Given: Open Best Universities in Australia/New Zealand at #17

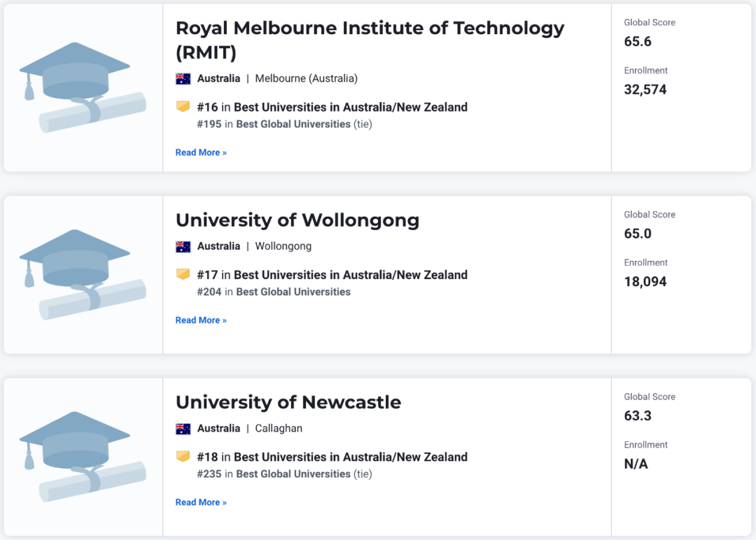Looking at the screenshot, I should (351, 275).
